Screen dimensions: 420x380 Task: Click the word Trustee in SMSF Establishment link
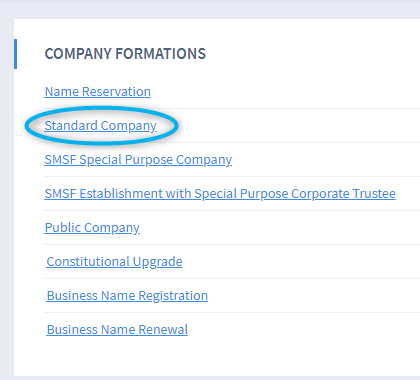[374, 194]
